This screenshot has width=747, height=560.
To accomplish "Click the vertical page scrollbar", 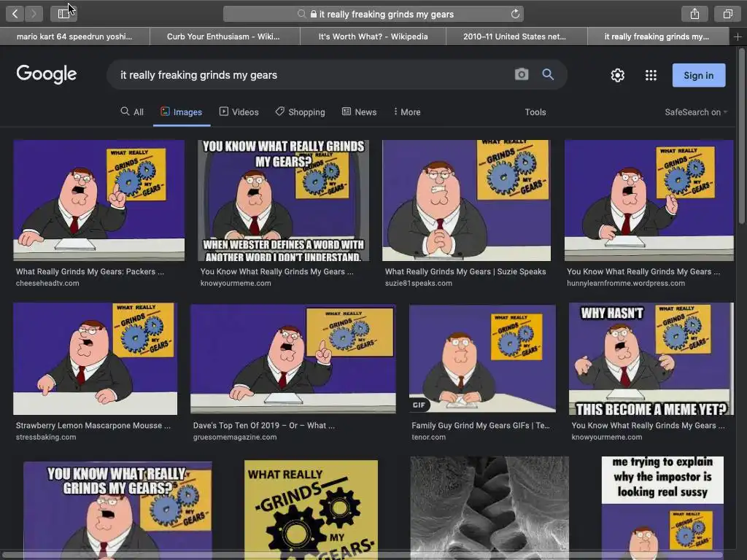I will [x=742, y=136].
